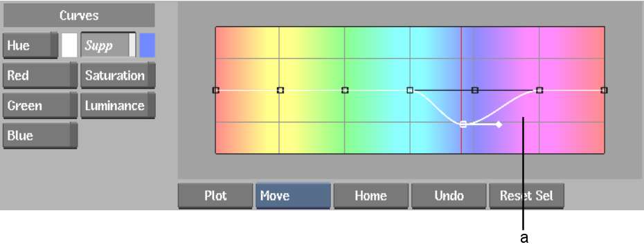Activate the Plot mode button
Viewport: 644px width, 249px height.
(x=215, y=196)
